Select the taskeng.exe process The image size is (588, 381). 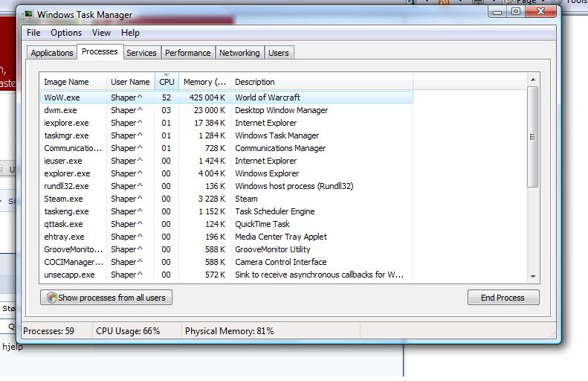tap(227, 211)
